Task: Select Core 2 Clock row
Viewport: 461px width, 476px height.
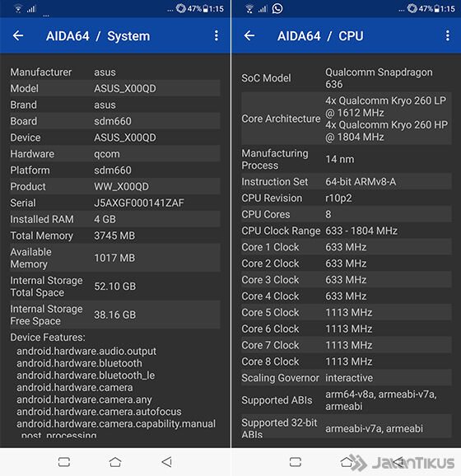Action: point(347,264)
